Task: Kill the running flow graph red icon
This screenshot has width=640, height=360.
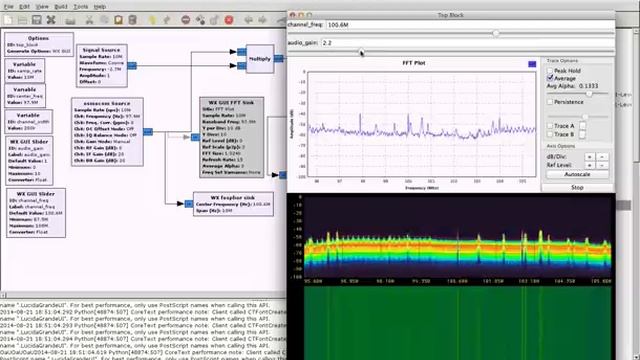Action: [229, 20]
